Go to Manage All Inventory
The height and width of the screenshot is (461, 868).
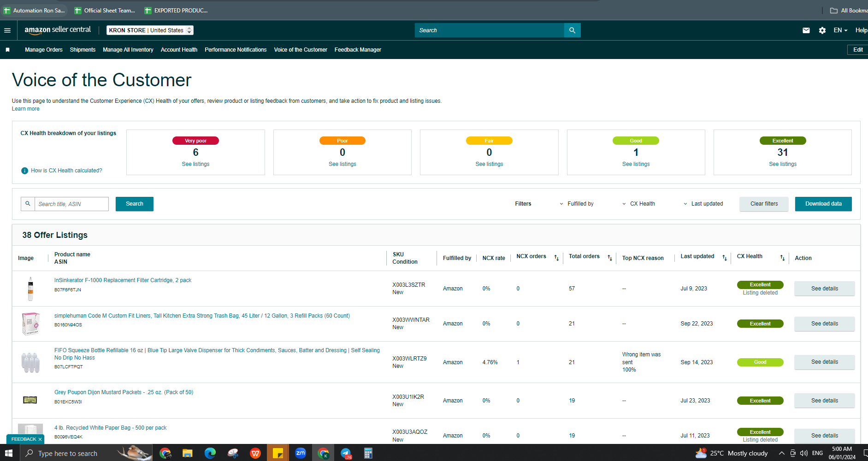coord(128,50)
